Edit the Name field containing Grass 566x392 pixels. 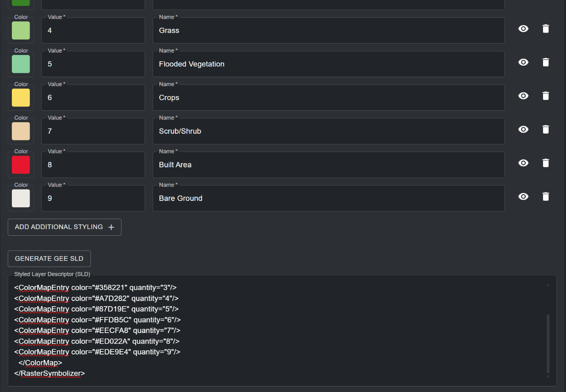[x=328, y=31]
